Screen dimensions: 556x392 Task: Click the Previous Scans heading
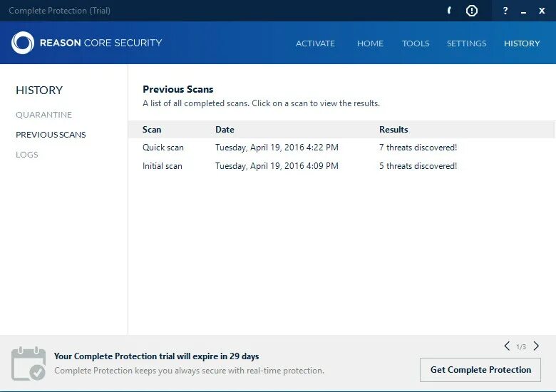coord(178,89)
